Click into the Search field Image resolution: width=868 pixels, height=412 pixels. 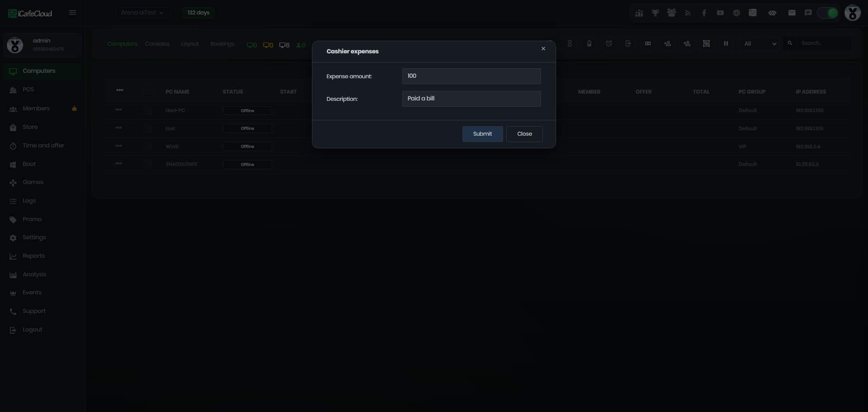[824, 43]
